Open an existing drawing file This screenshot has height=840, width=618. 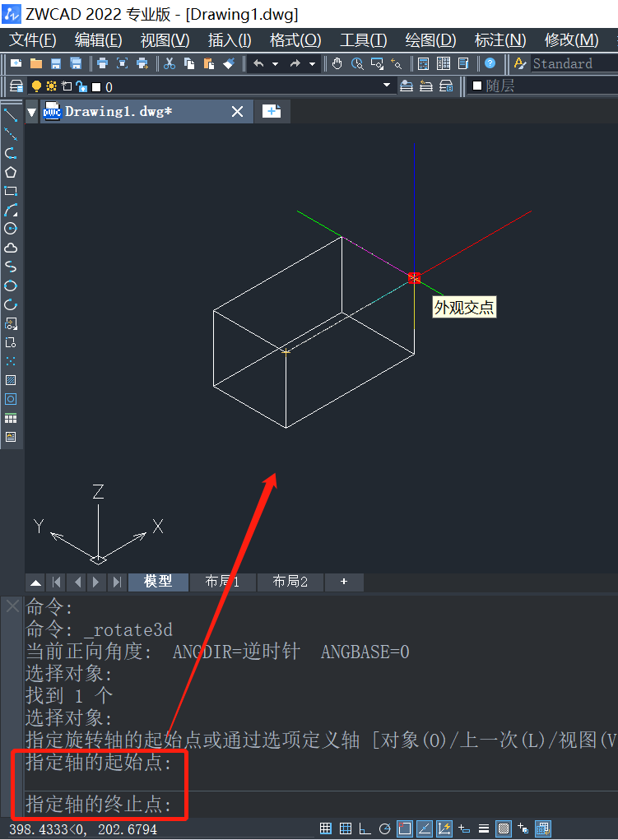tap(36, 63)
